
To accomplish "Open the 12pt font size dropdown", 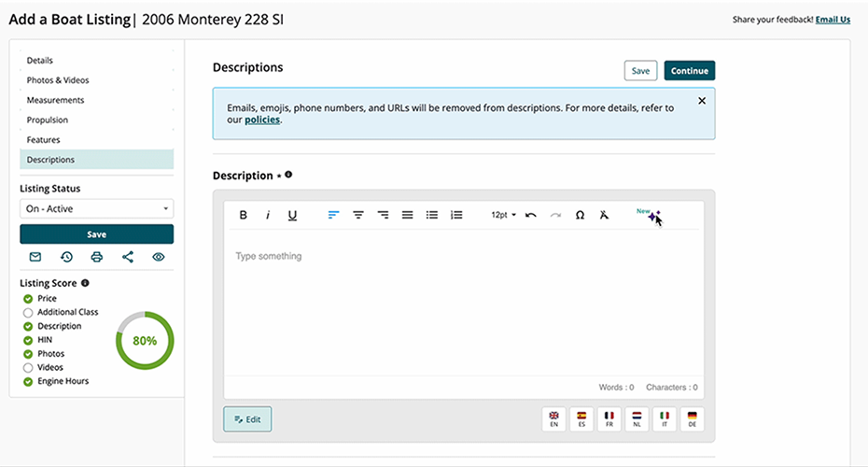I will pos(503,215).
